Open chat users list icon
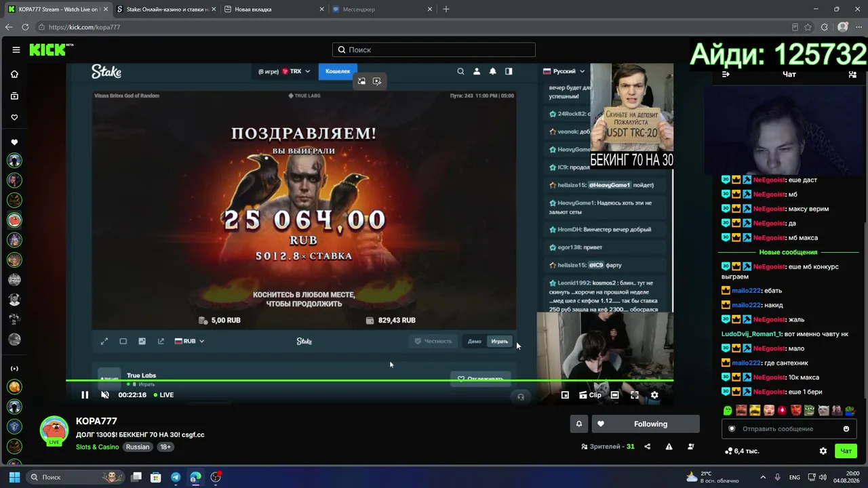 pos(852,75)
